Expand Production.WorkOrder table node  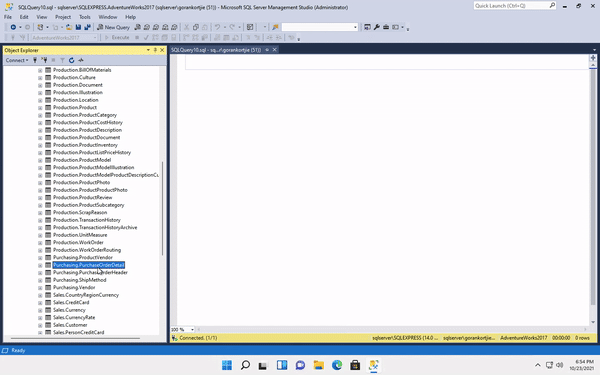coord(40,243)
